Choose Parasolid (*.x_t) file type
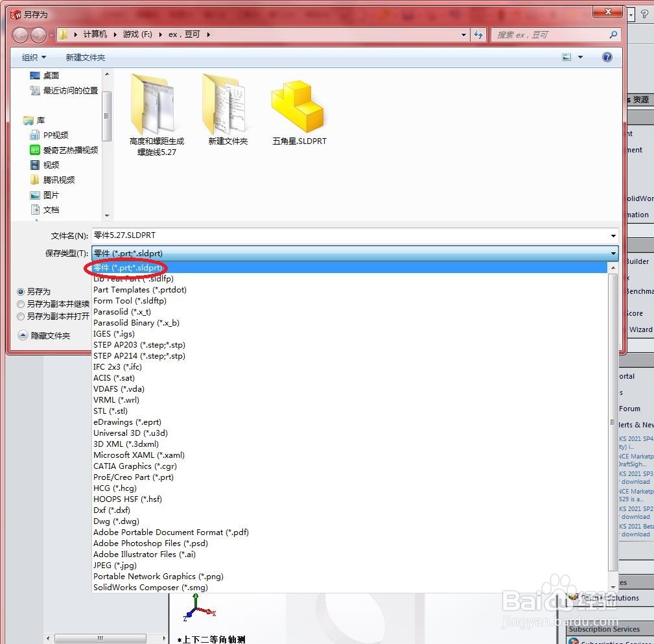This screenshot has height=644, width=654. (349, 312)
